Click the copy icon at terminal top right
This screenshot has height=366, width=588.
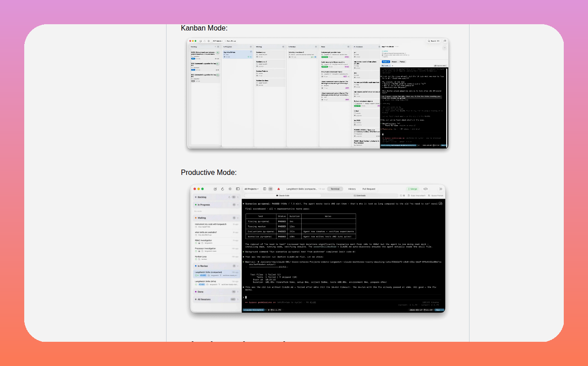pos(441,203)
